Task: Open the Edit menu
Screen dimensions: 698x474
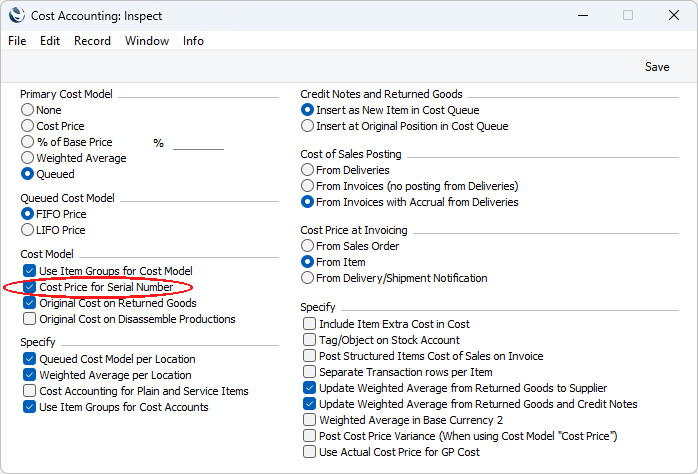Action: point(50,41)
